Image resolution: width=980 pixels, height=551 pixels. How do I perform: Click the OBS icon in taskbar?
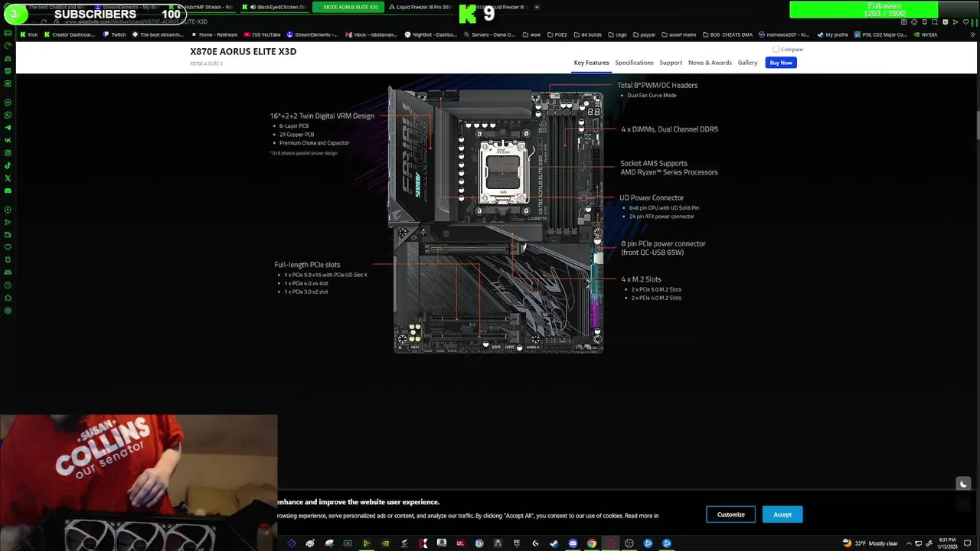[629, 543]
